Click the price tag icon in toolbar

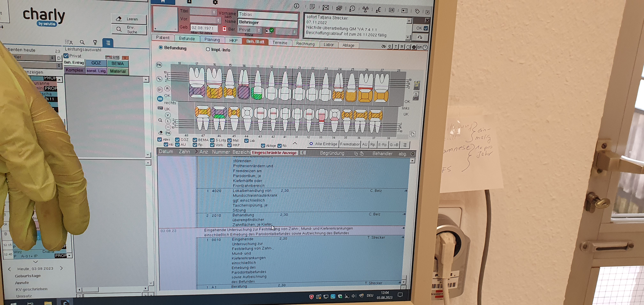click(417, 11)
